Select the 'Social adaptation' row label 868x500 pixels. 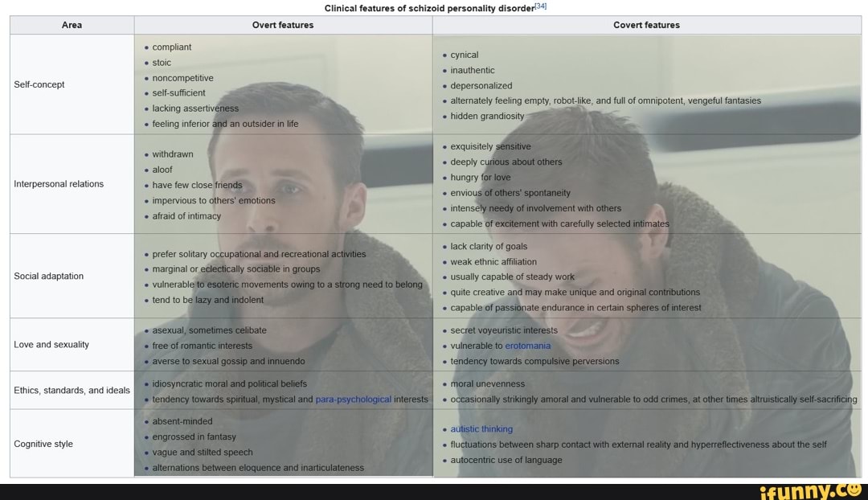click(49, 276)
